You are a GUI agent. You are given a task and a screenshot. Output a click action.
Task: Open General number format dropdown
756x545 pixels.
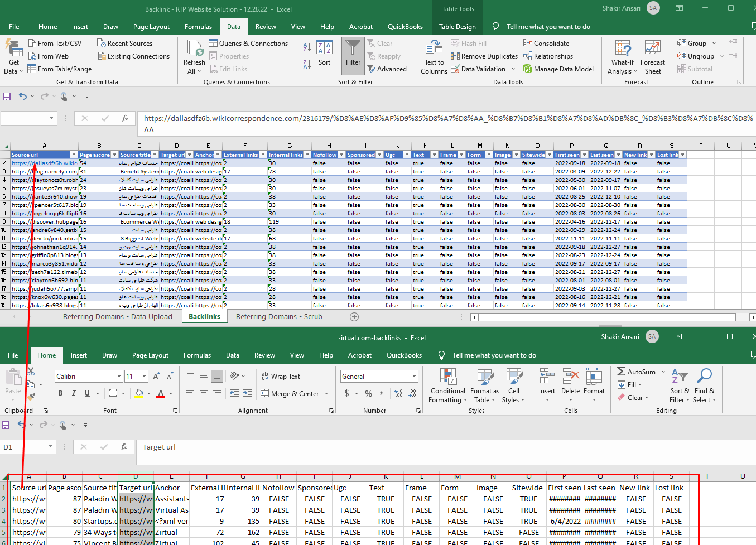tap(414, 377)
